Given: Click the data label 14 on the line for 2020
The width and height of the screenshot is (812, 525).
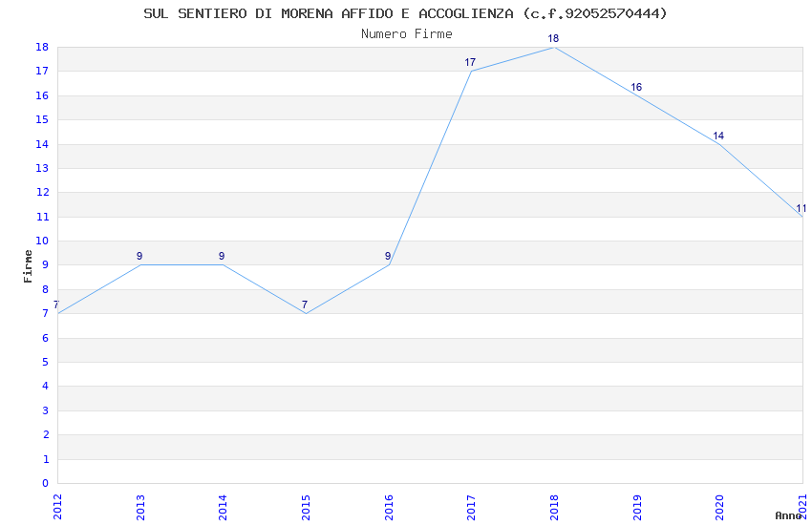Looking at the screenshot, I should [718, 136].
